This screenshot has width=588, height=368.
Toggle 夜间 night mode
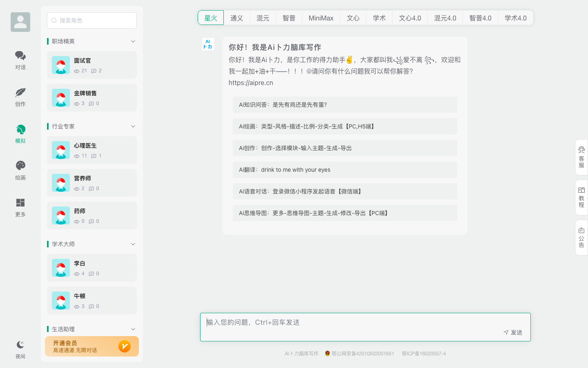coord(20,348)
